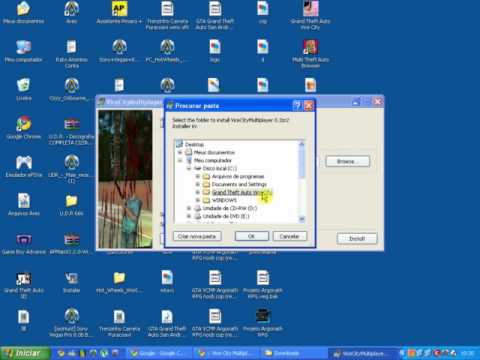The width and height of the screenshot is (480, 360).
Task: Click the Browse button in installer
Action: coord(347,162)
